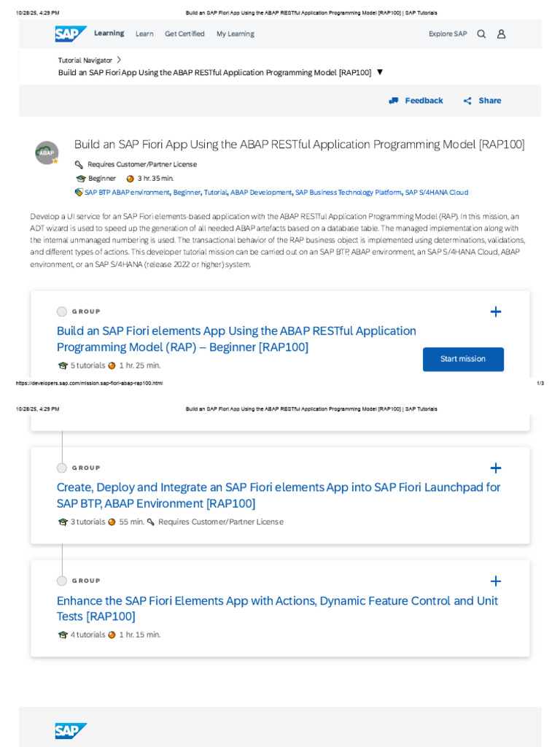Open the SAP S/4HANA Cloud tag link
Screen dimensions: 560x747
pos(437,193)
